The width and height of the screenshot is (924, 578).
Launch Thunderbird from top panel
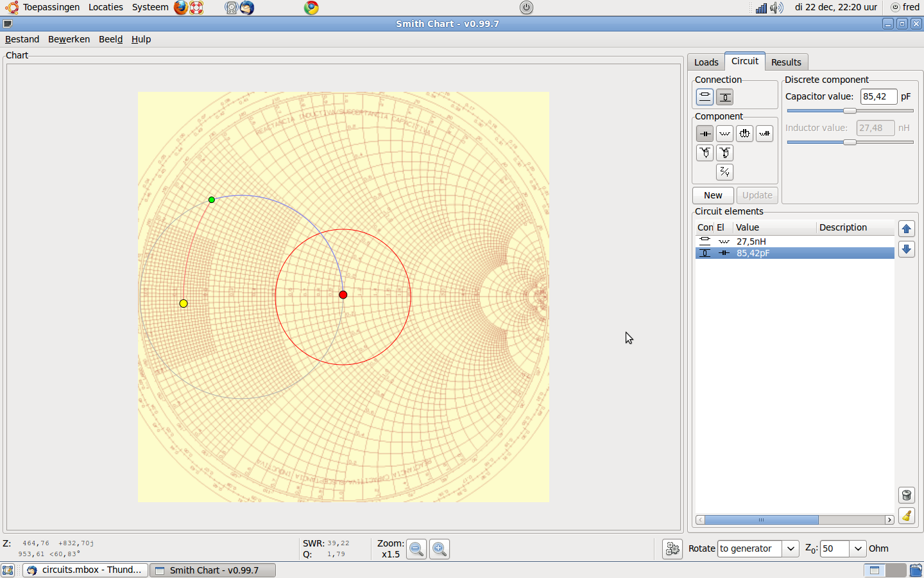tap(247, 8)
